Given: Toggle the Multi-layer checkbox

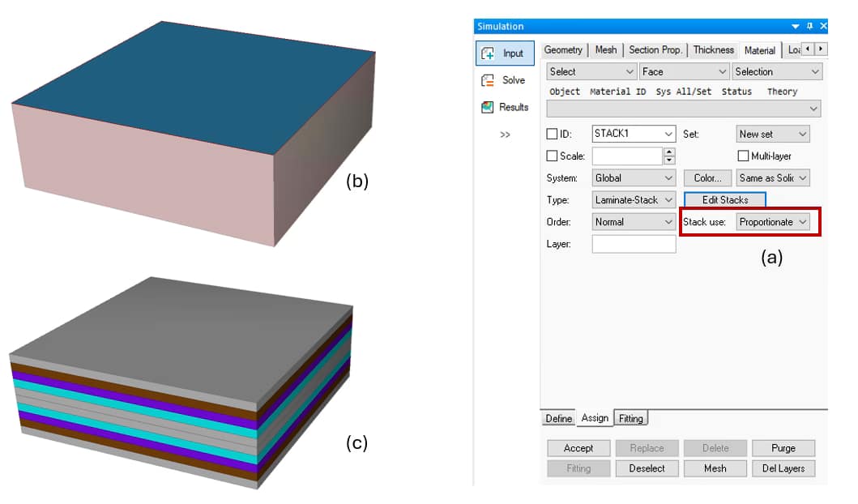Looking at the screenshot, I should (743, 156).
